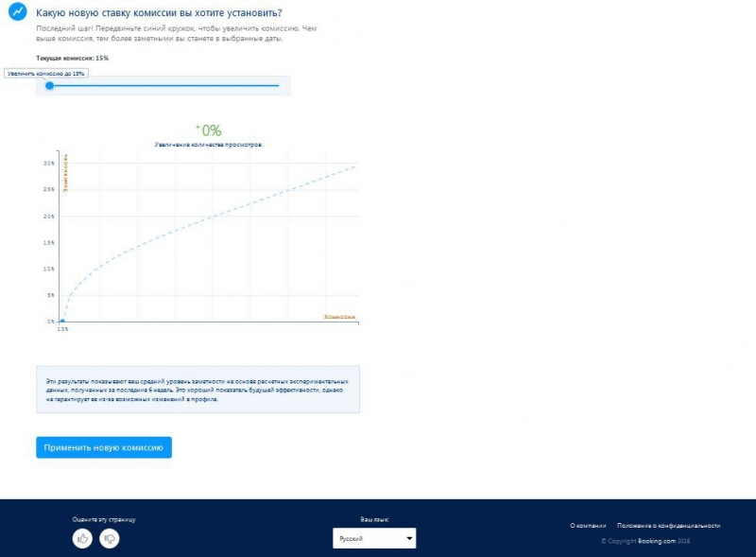Image resolution: width=756 pixels, height=557 pixels.
Task: Click the middle of the commission slider track
Action: [x=165, y=86]
